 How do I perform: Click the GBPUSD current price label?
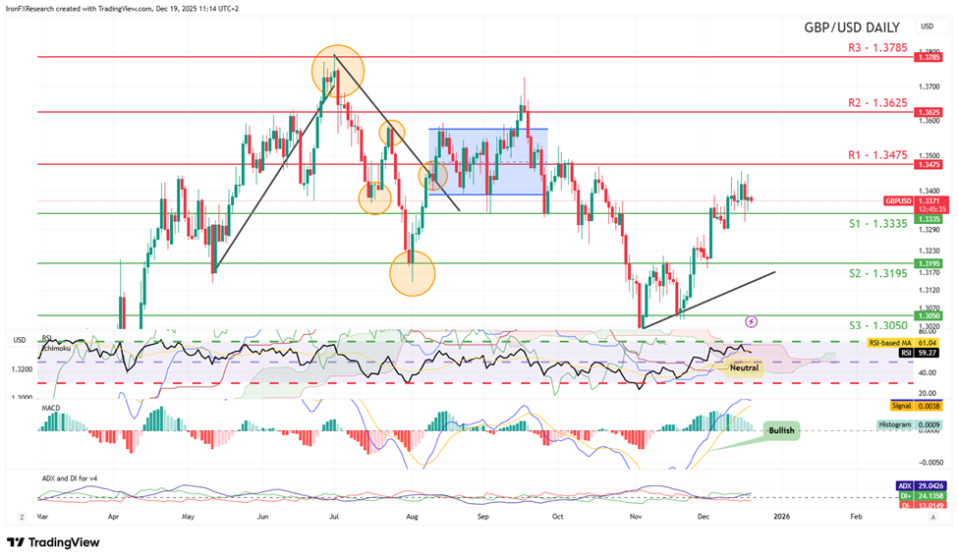[899, 199]
